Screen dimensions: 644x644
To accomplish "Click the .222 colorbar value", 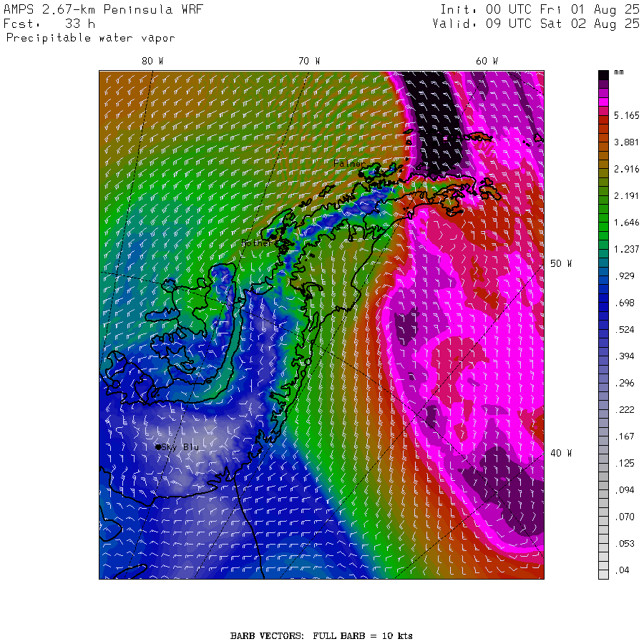I will (625, 410).
